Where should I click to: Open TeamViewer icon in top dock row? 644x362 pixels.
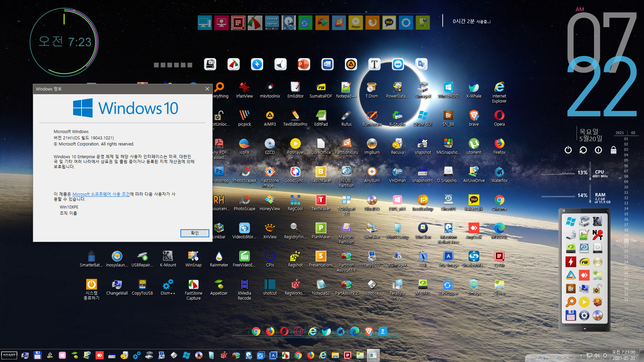coord(398,64)
